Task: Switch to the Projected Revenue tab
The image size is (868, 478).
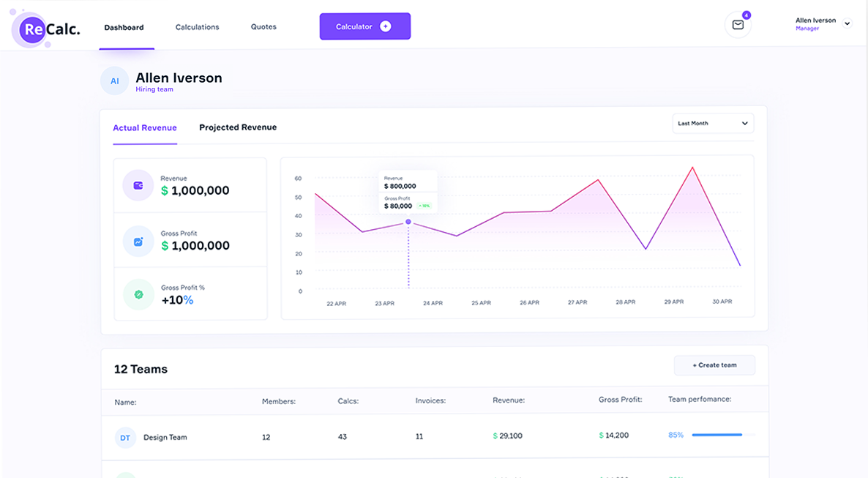Action: 238,127
